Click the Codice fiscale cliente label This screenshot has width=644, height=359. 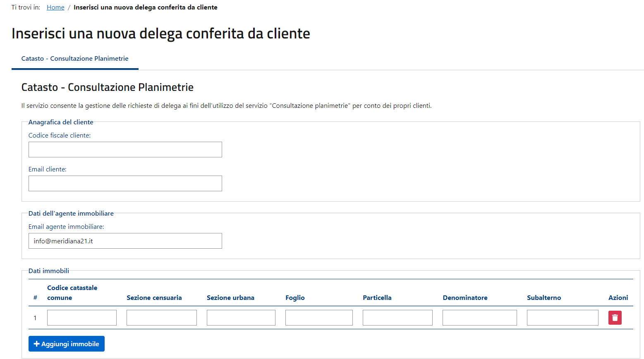60,136
